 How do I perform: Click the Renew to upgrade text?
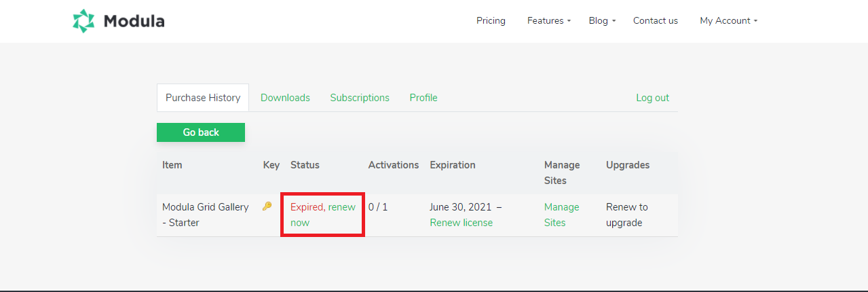tap(627, 215)
